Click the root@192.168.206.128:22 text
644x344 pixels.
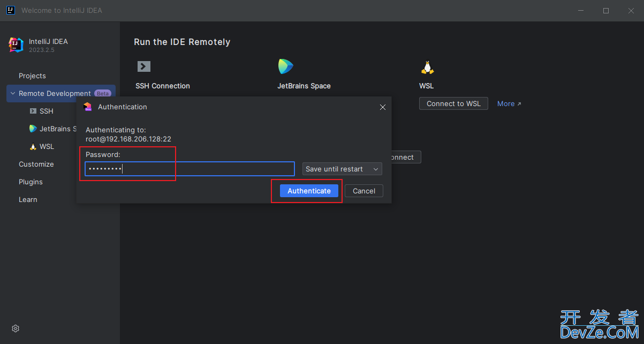pyautogui.click(x=128, y=139)
